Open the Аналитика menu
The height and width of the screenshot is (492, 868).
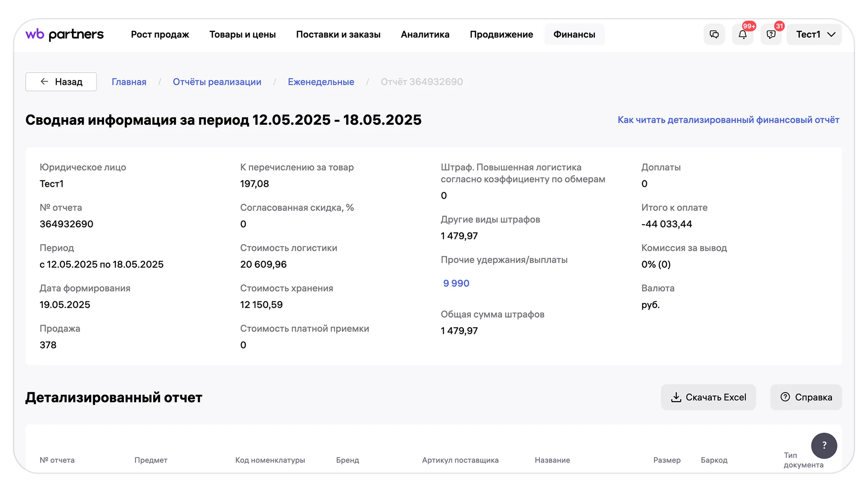click(425, 34)
